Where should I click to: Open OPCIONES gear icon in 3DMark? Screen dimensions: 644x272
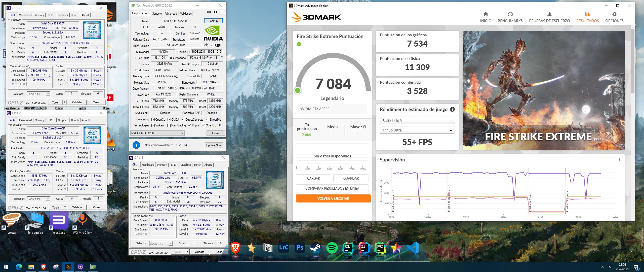614,14
